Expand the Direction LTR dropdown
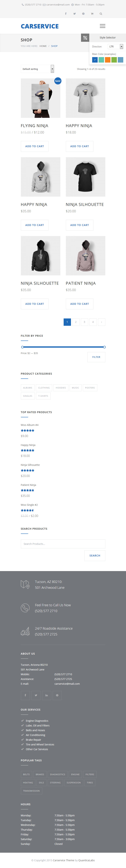This screenshot has height=868, width=126. tap(115, 47)
